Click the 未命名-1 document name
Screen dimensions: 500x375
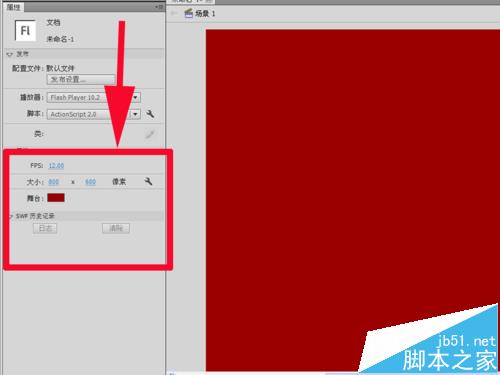(60, 39)
